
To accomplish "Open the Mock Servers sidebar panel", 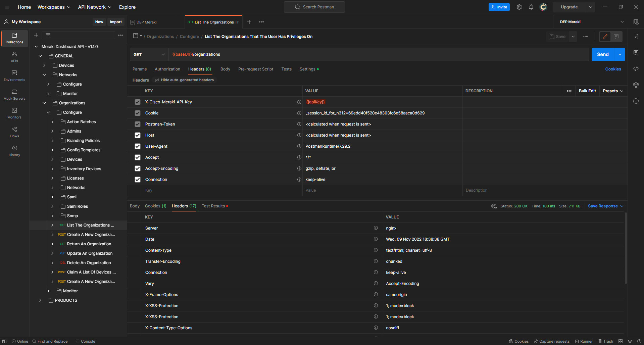I will [14, 95].
